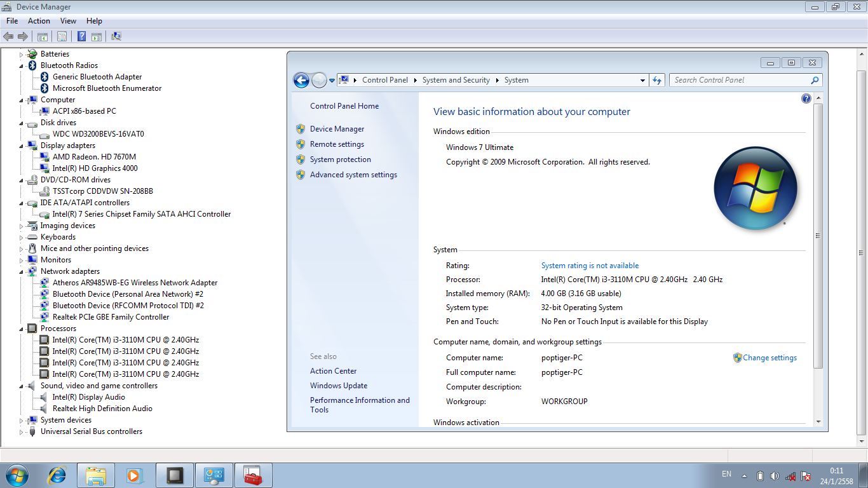Refresh the System window address bar

(x=657, y=80)
